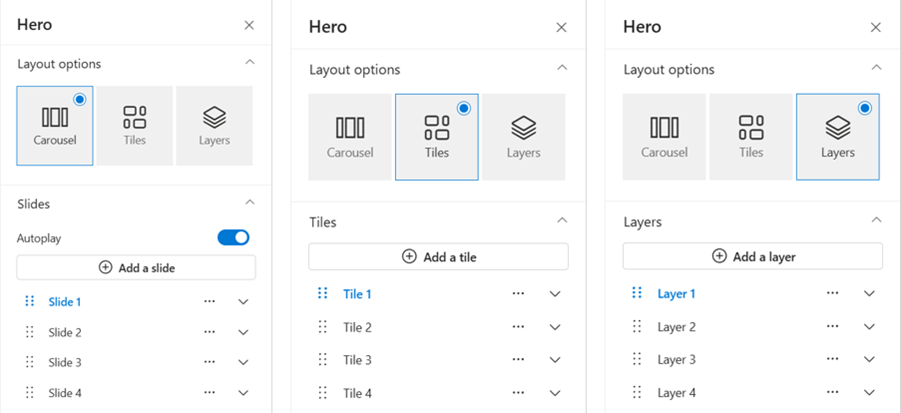Image resolution: width=901 pixels, height=413 pixels.
Task: Click the drag handle beside Layer 4
Action: pos(637,393)
